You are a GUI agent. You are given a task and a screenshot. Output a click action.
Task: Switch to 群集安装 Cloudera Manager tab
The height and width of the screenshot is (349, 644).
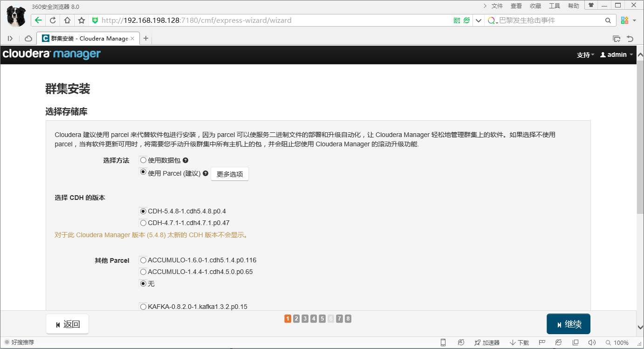click(89, 39)
